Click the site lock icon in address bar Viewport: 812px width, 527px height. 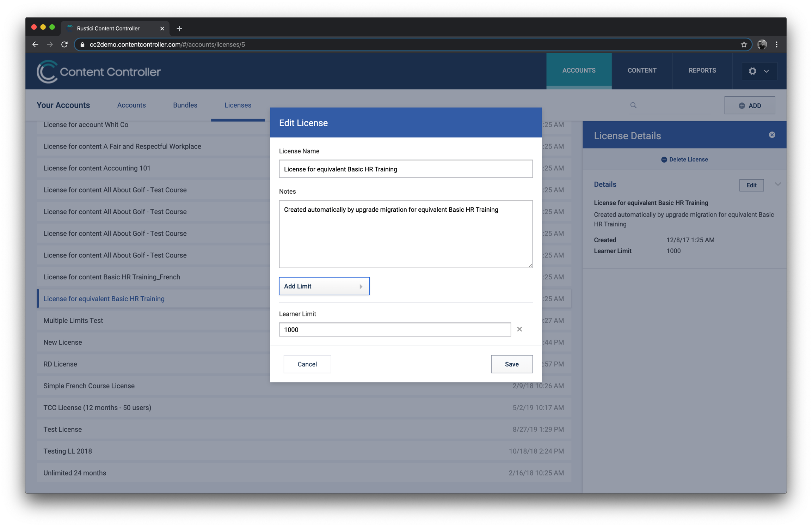pyautogui.click(x=82, y=44)
